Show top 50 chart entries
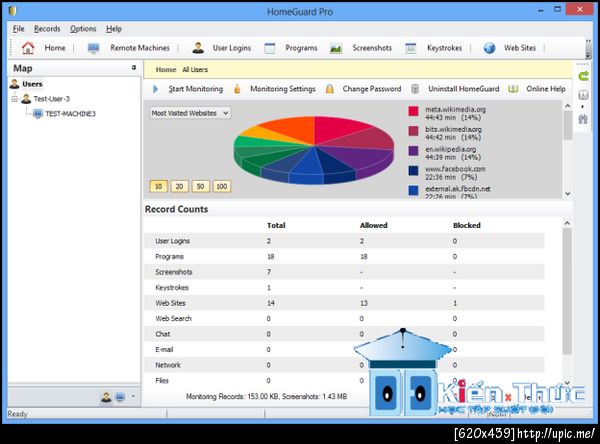 pos(200,186)
